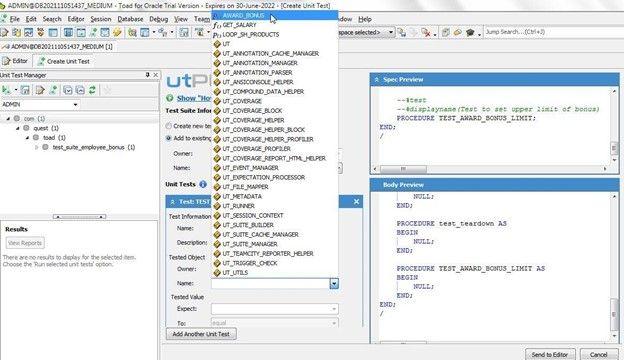The width and height of the screenshot is (624, 360).
Task: Refresh the Unit Test Manager with the green arrows
Action: [92, 90]
